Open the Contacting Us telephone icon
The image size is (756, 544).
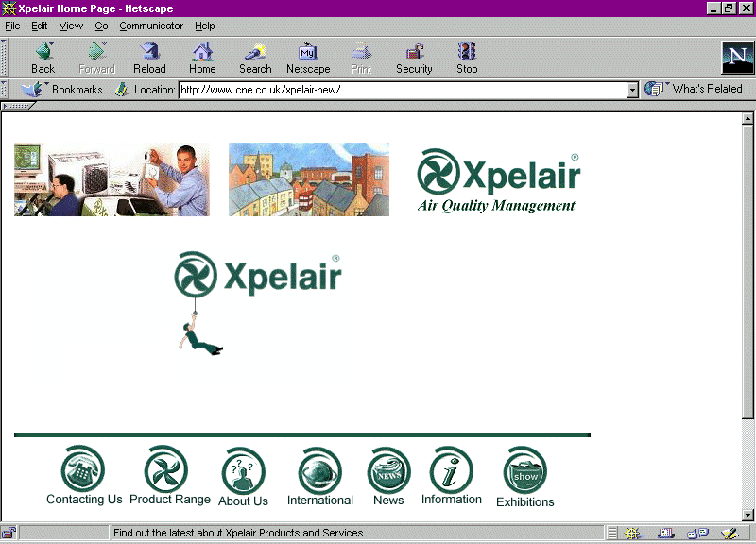[x=82, y=468]
